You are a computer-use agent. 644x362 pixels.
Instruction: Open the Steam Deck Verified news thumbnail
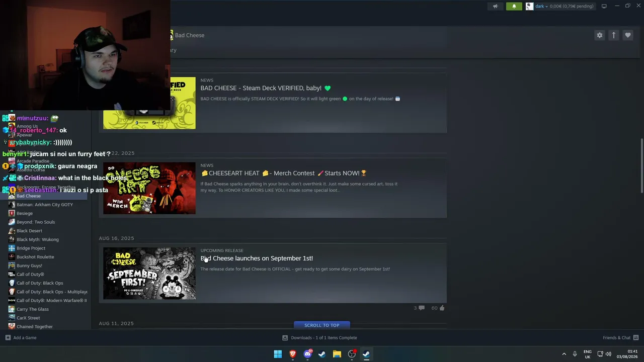click(149, 103)
